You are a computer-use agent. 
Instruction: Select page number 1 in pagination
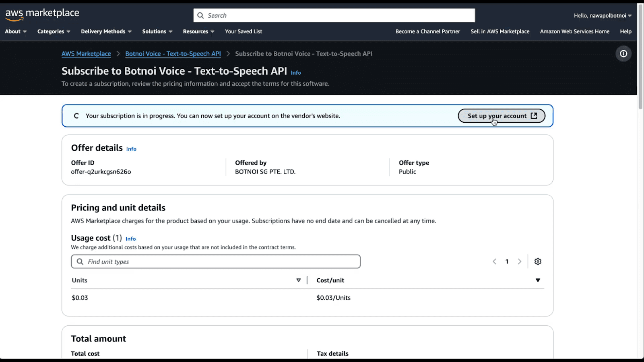coord(507,261)
